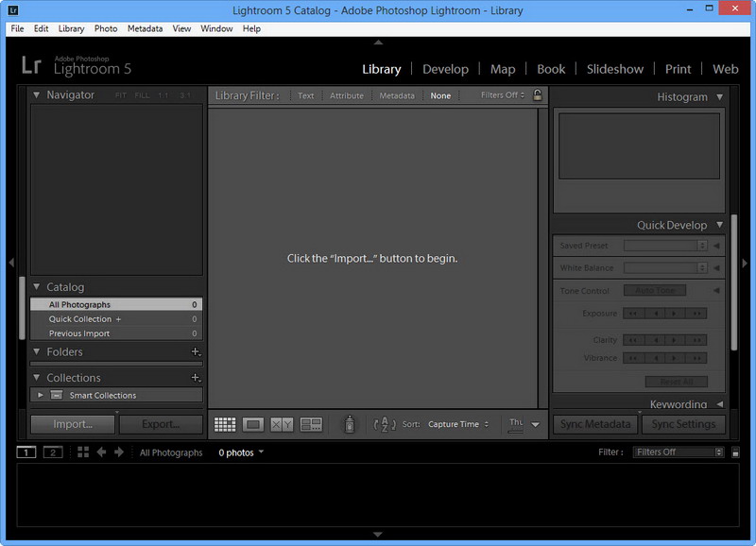
Task: Click the filter lock padlock icon
Action: (x=538, y=94)
